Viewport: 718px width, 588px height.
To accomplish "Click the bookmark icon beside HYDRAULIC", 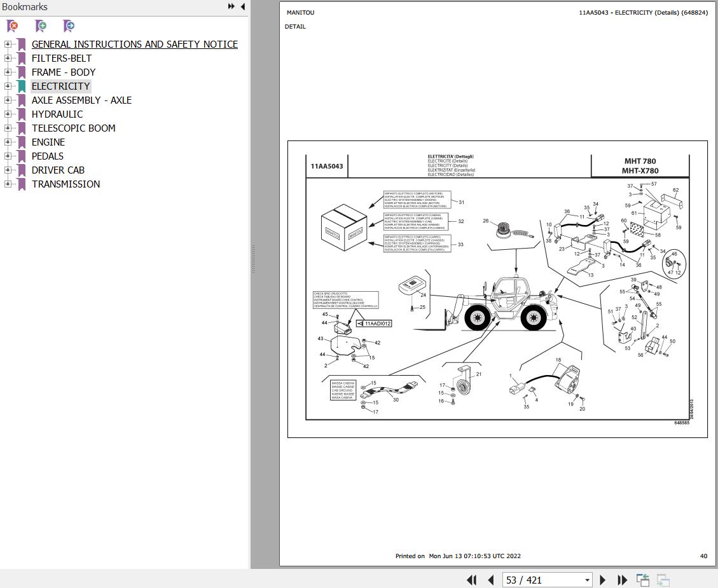I will pyautogui.click(x=22, y=114).
